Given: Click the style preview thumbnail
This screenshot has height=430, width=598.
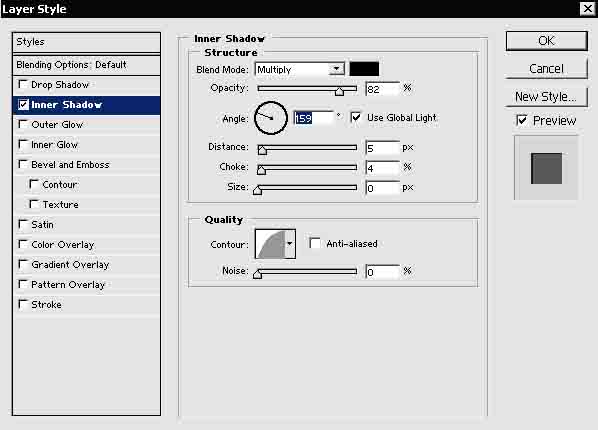Looking at the screenshot, I should pos(546,168).
